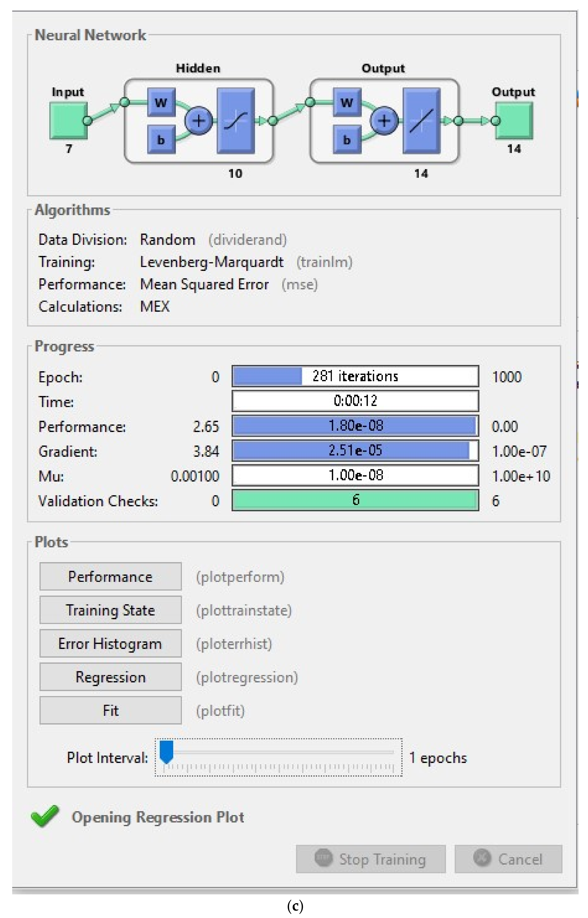Open the Fit plot
Viewport: 588px width, 918px height.
[x=110, y=710]
